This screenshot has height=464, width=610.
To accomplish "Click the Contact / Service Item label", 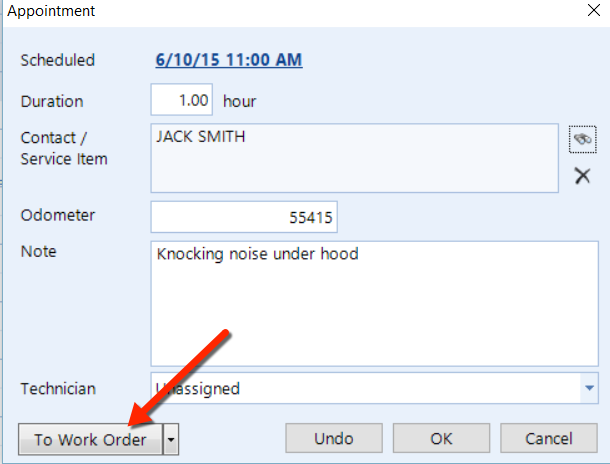I will 64,148.
